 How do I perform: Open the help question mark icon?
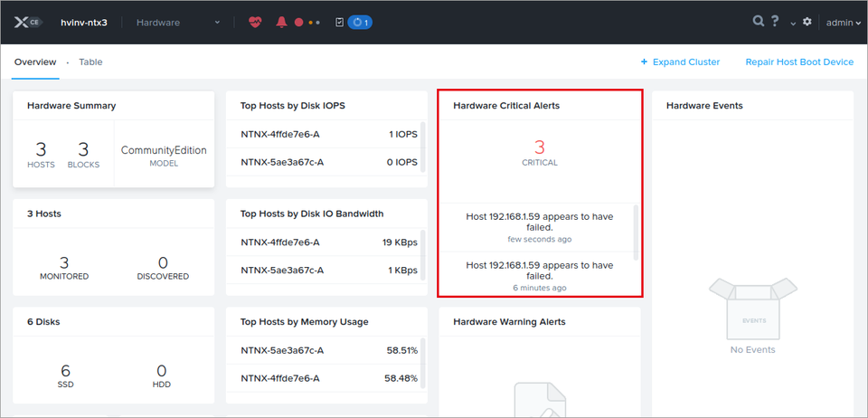775,22
